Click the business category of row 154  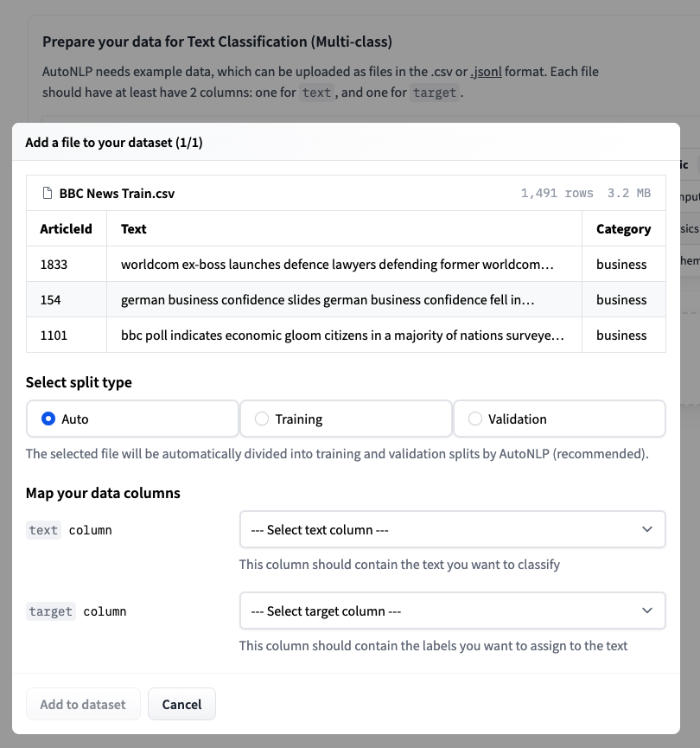click(x=621, y=300)
